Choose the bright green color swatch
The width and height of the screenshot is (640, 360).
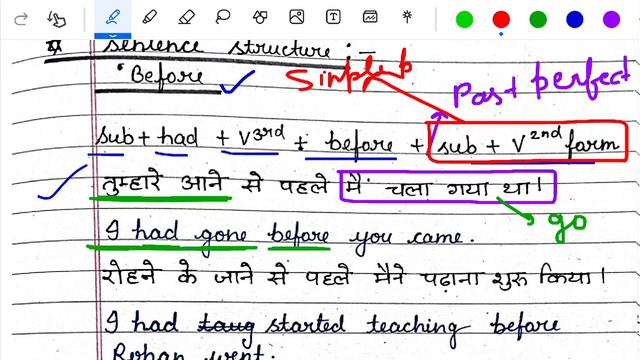tap(464, 19)
